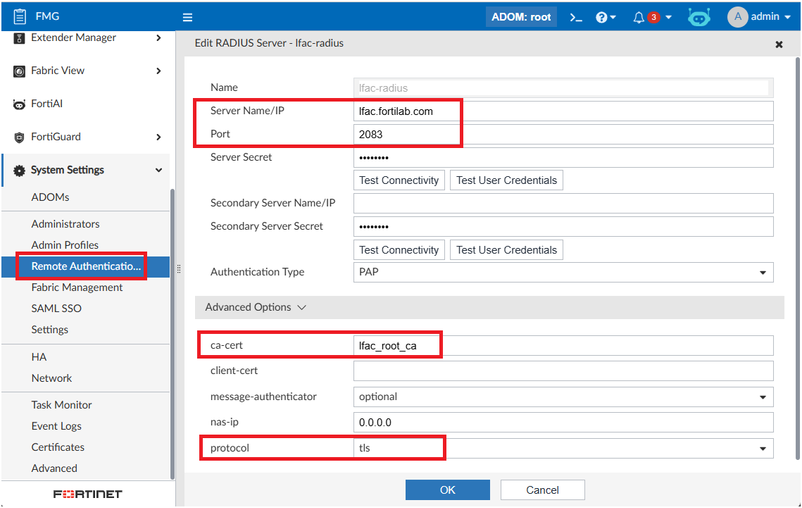The image size is (802, 508).
Task: Open the notifications bell icon
Action: 639,17
